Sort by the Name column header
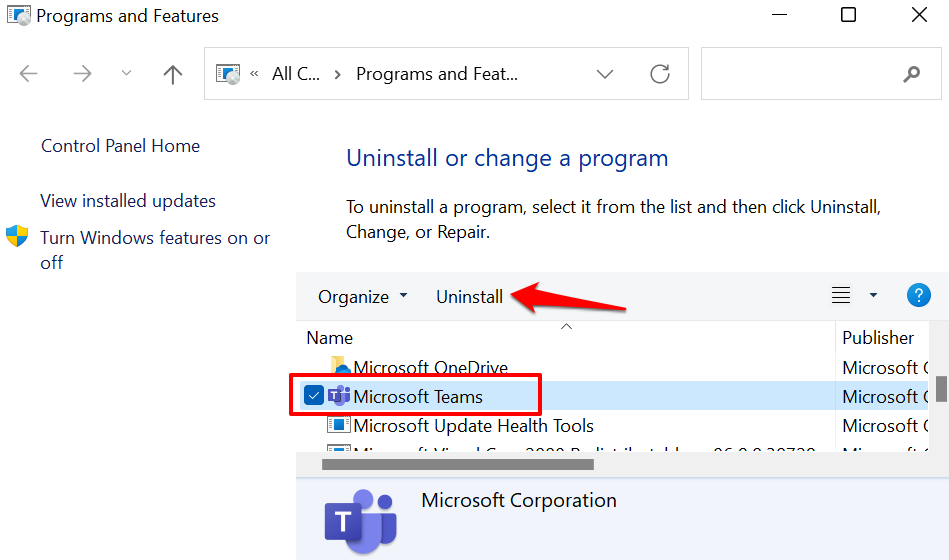 tap(330, 338)
